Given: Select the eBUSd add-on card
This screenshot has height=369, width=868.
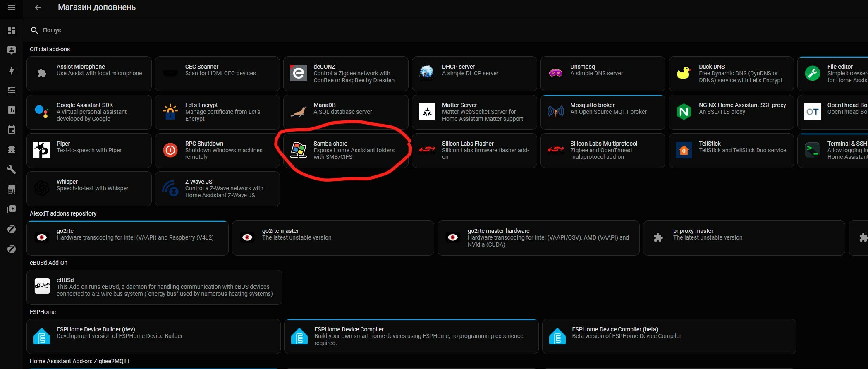Looking at the screenshot, I should pyautogui.click(x=154, y=287).
